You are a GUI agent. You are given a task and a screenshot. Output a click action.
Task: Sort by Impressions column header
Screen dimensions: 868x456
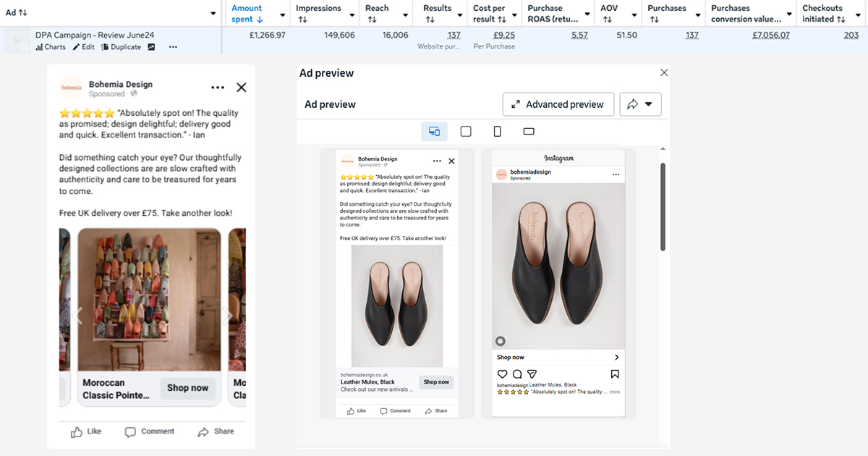click(318, 14)
